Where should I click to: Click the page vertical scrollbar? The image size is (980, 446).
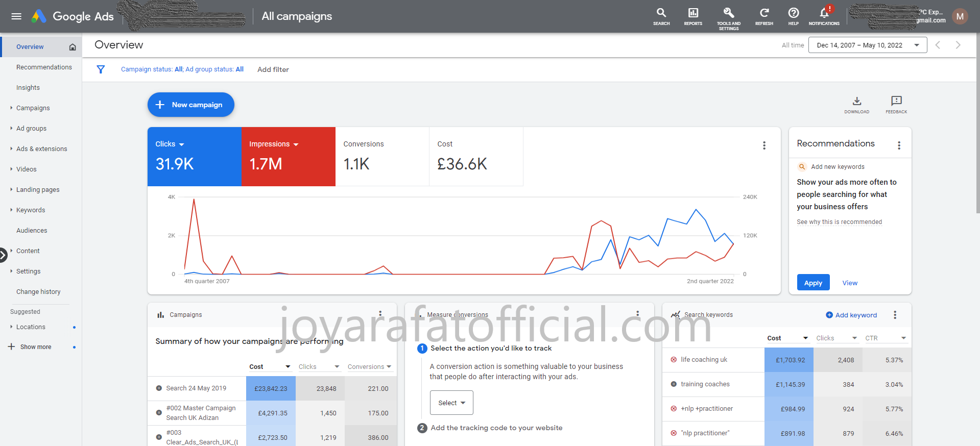(977, 122)
